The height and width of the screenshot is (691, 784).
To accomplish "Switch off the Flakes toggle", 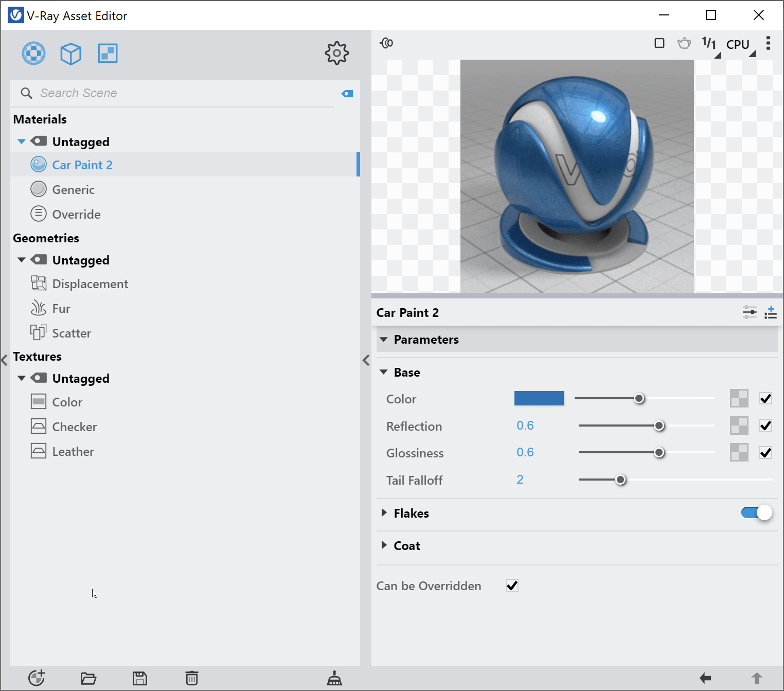I will pyautogui.click(x=757, y=512).
